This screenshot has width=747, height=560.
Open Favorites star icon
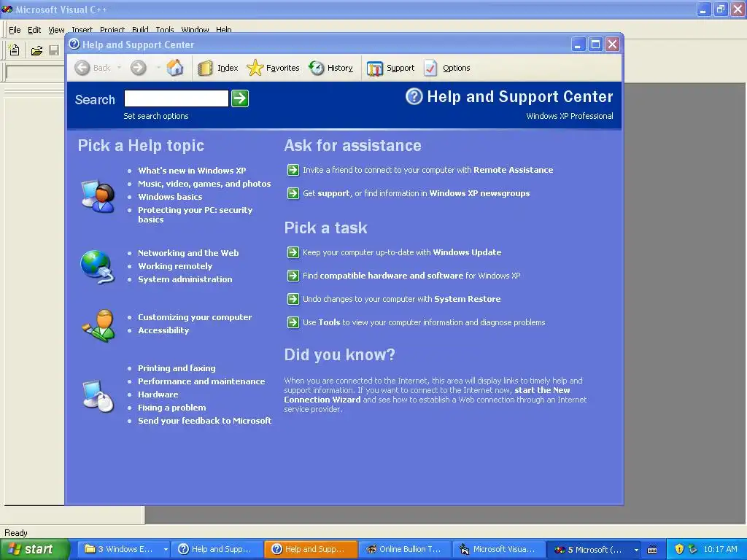coord(255,68)
